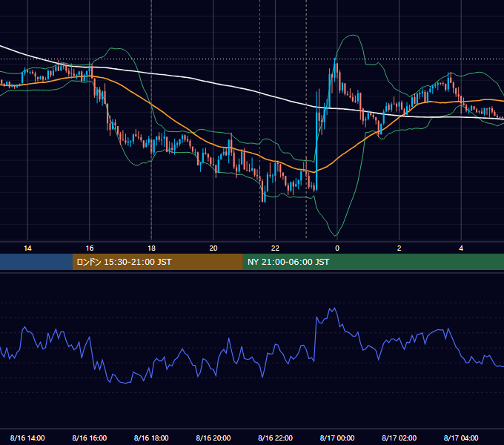Click the 8/17 04:00 label on indicator axis

click(461, 438)
